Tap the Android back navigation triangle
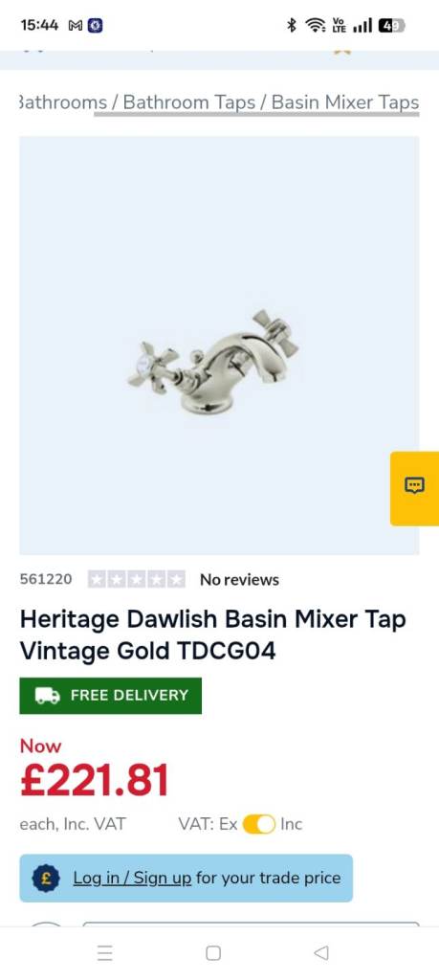 click(x=321, y=952)
